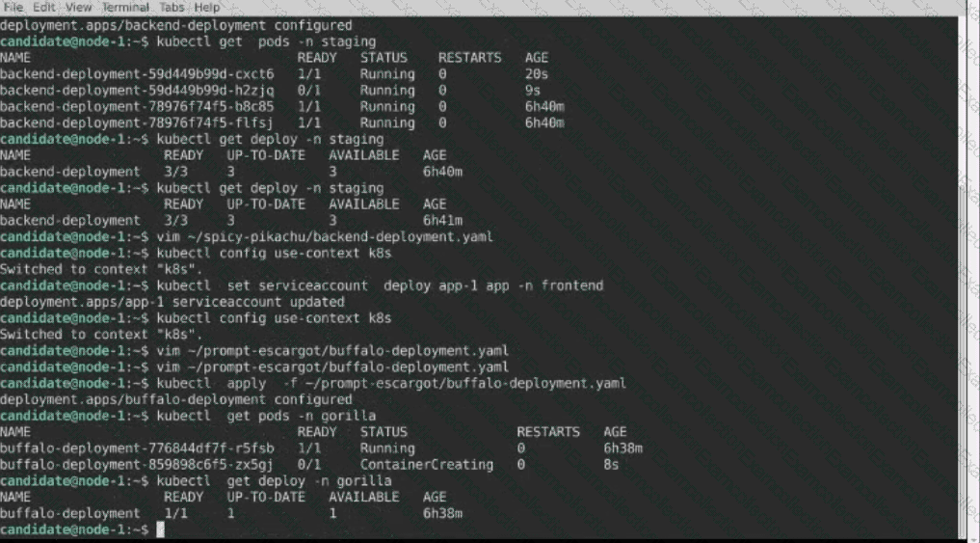Open the Terminal menu

(125, 7)
